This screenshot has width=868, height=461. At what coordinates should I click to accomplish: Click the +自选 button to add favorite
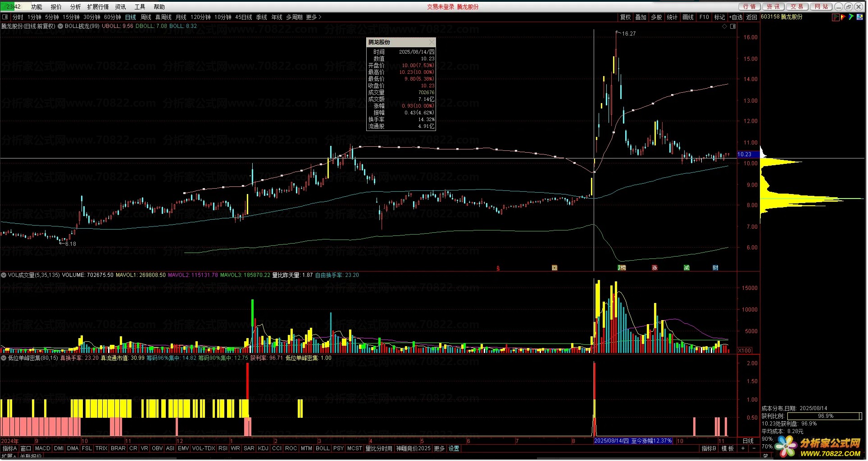[736, 17]
